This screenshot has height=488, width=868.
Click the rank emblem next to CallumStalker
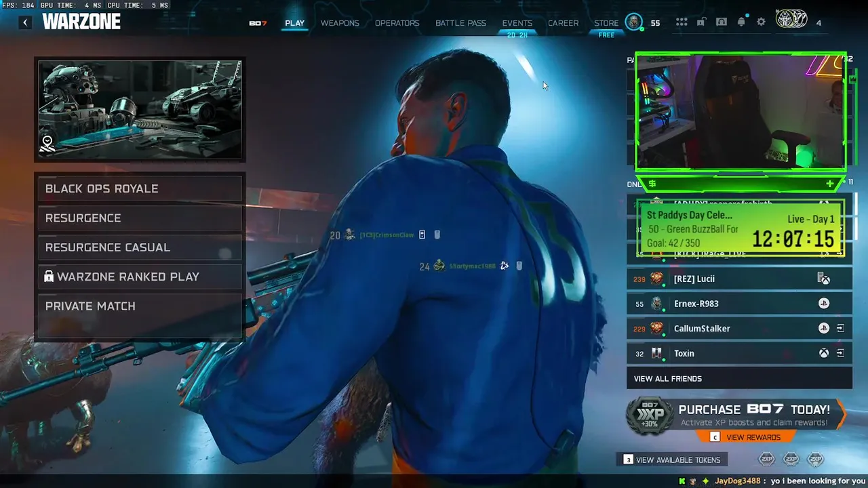pyautogui.click(x=656, y=329)
